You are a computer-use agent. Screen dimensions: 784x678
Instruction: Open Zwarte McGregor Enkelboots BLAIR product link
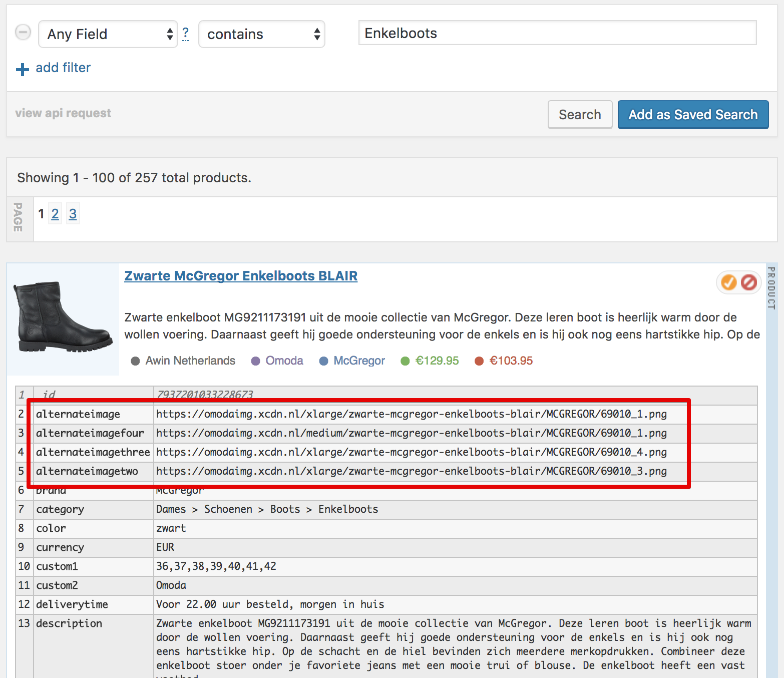pos(241,276)
